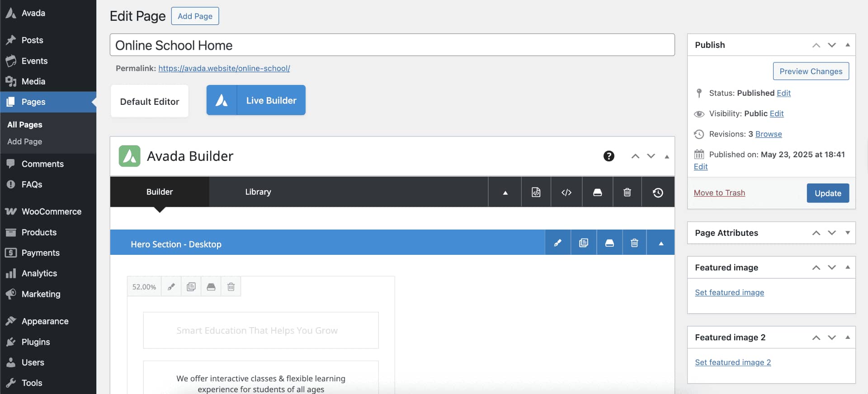Viewport: 868px width, 394px height.
Task: Open the WooCommerce menu in sidebar
Action: 51,211
